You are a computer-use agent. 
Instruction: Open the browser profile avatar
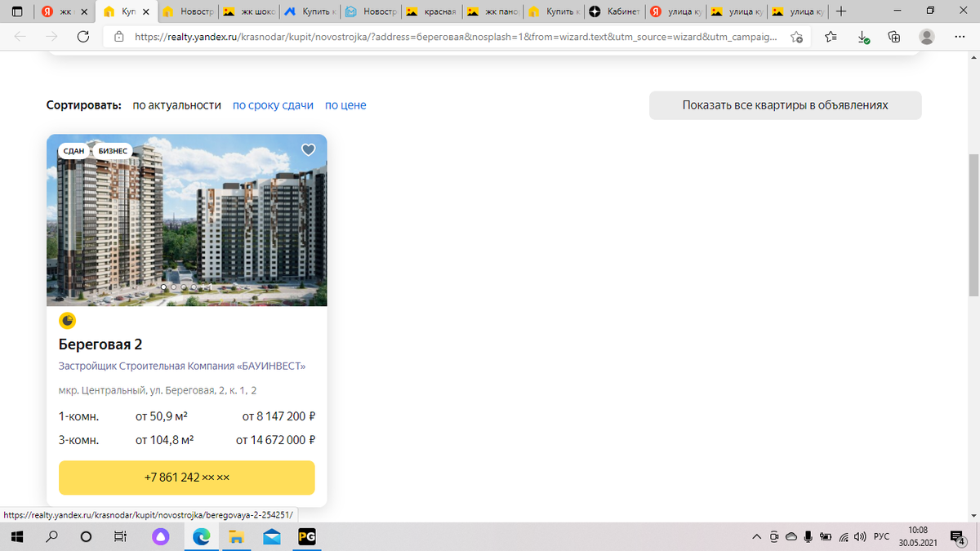pos(927,37)
